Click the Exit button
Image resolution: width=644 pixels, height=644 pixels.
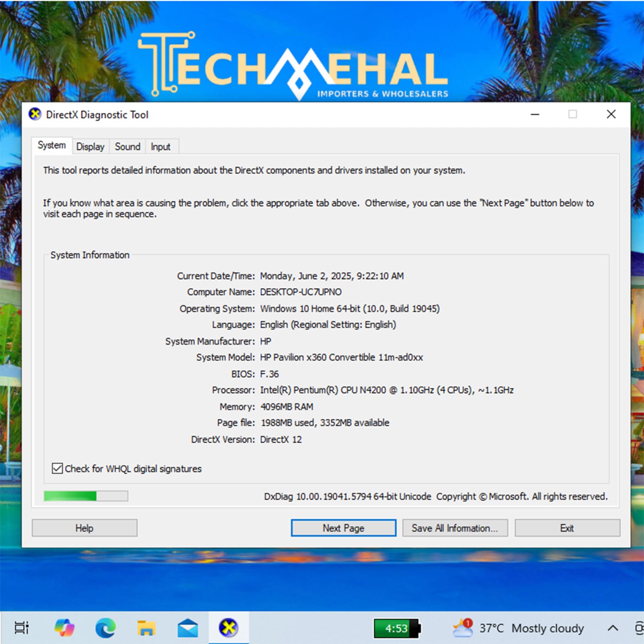point(567,528)
